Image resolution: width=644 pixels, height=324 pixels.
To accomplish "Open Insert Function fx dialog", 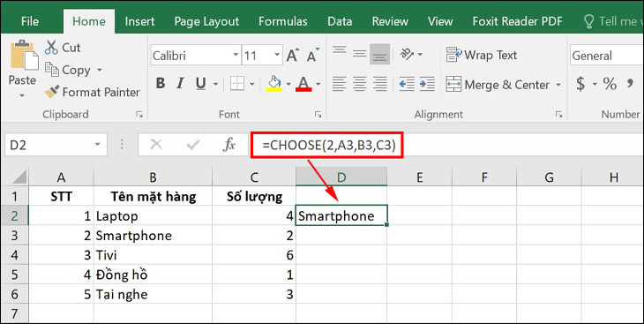I will [x=228, y=144].
